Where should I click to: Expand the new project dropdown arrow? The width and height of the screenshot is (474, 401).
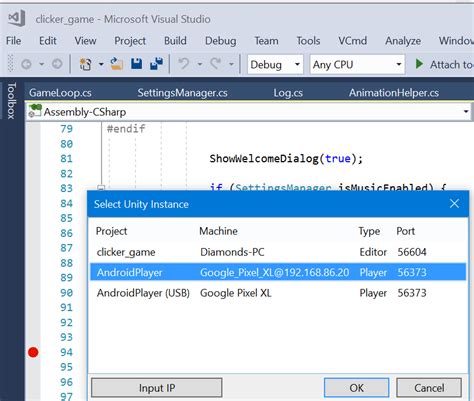coord(101,64)
